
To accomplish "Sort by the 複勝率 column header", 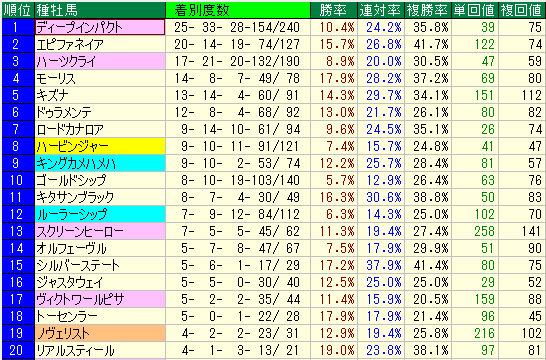I will [x=428, y=10].
